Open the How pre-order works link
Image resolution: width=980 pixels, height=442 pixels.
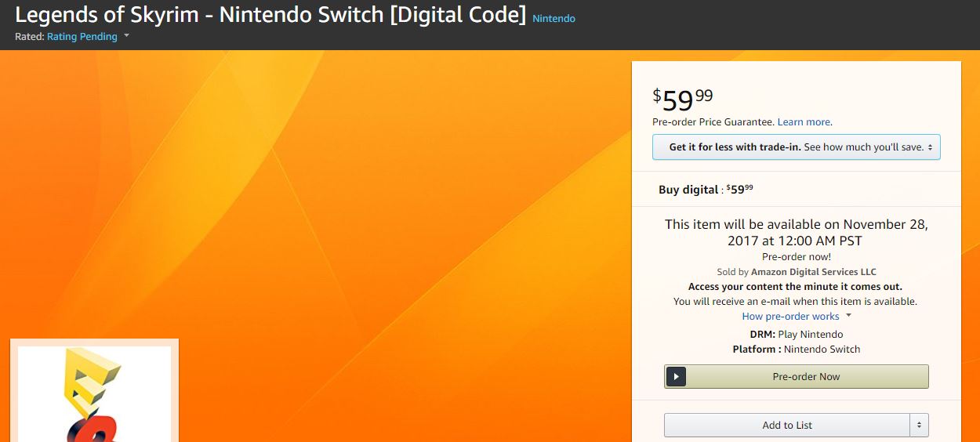click(790, 317)
